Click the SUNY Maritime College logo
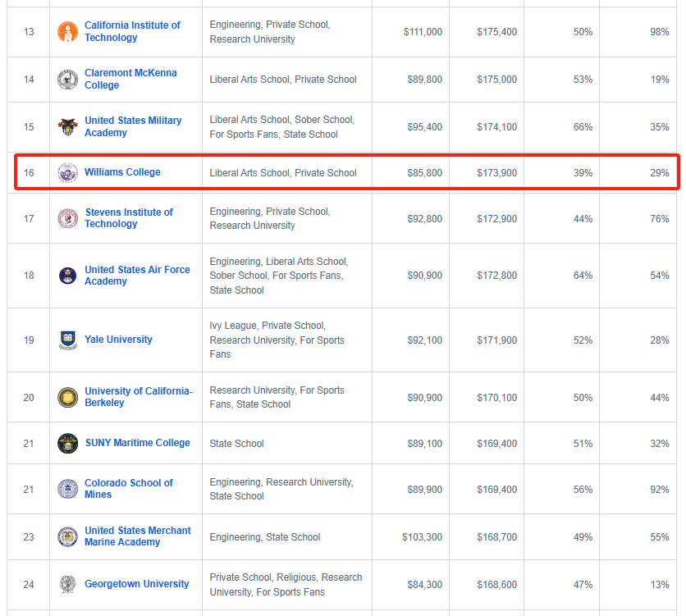This screenshot has width=686, height=616. (68, 443)
